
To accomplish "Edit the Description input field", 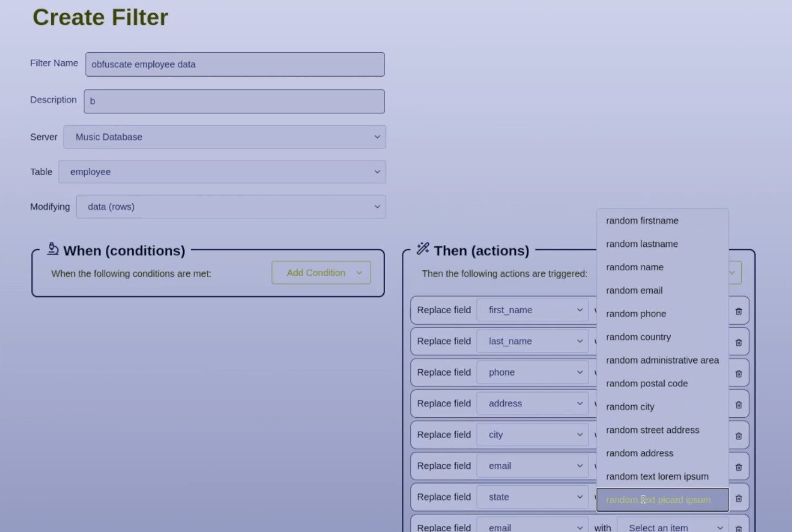I will click(234, 101).
